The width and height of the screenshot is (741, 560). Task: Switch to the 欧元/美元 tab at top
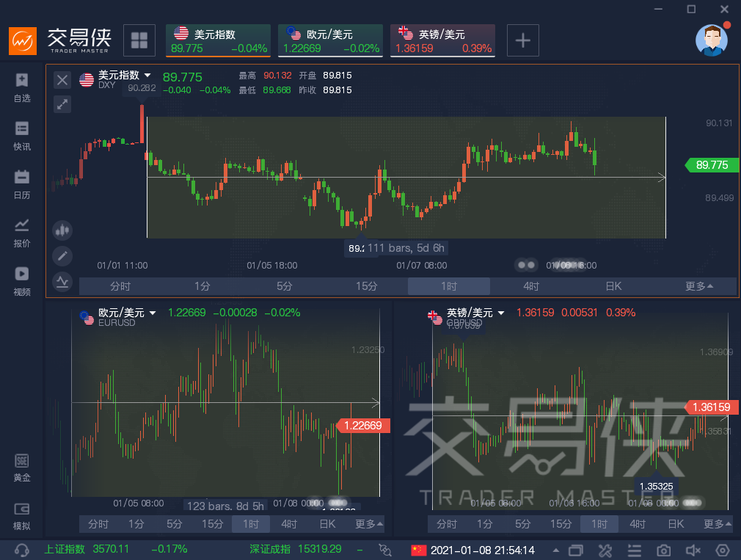click(330, 41)
